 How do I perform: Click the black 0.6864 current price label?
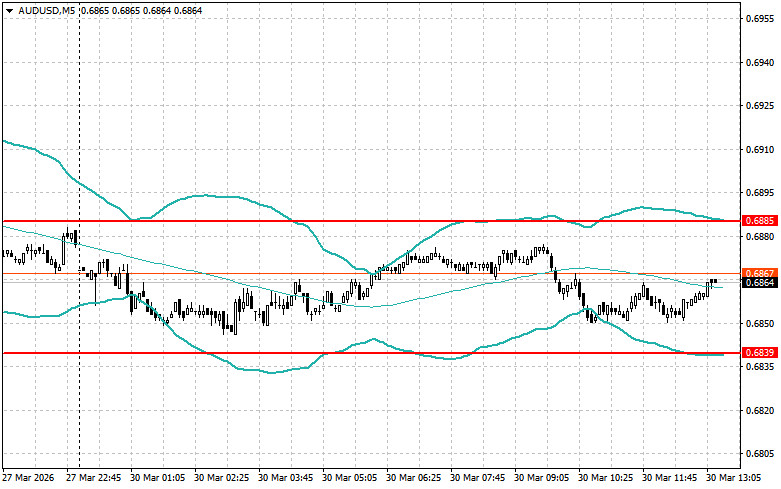point(760,283)
